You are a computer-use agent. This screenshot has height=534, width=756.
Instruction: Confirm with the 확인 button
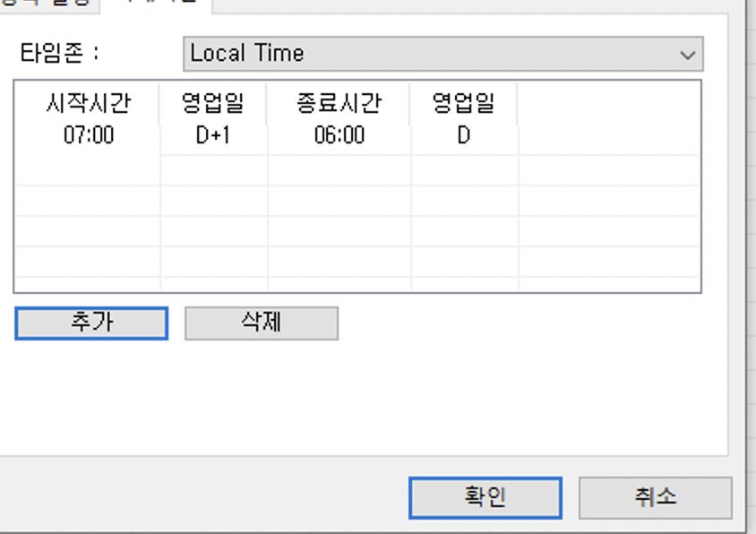[485, 497]
